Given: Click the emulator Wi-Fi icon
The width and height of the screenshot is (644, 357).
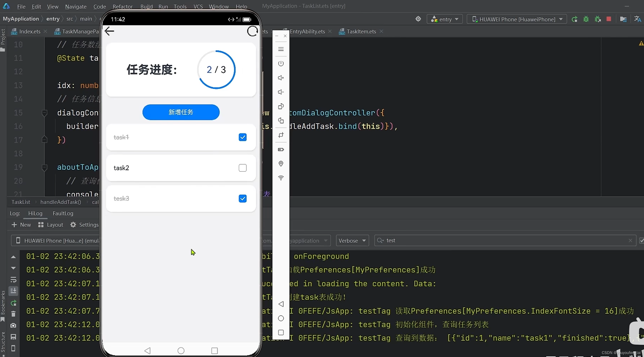Looking at the screenshot, I should pyautogui.click(x=281, y=178).
